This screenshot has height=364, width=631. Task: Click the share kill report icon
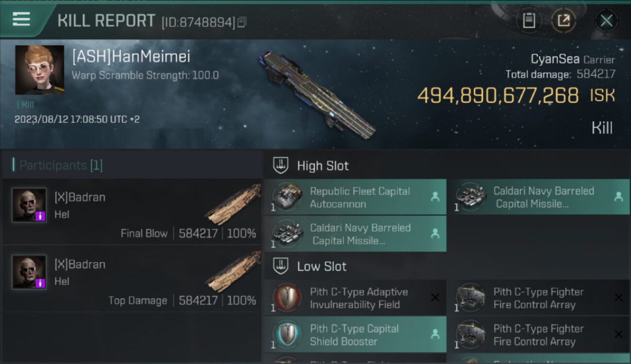pos(563,20)
